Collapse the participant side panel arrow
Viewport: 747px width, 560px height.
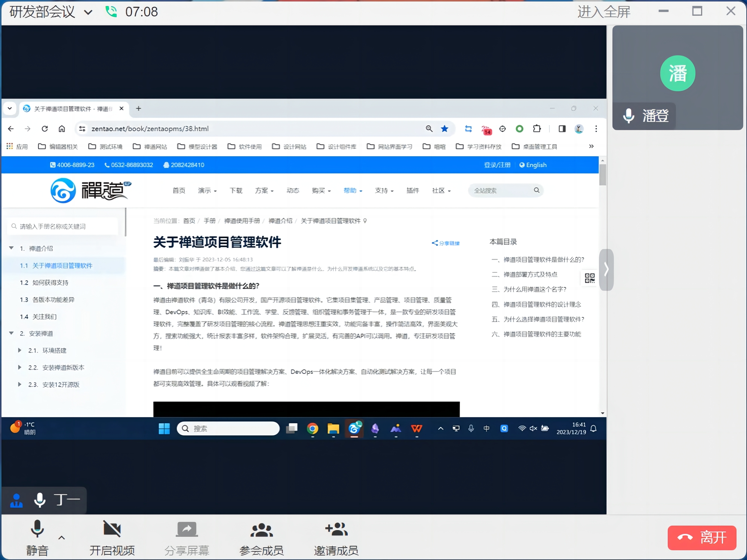point(606,269)
